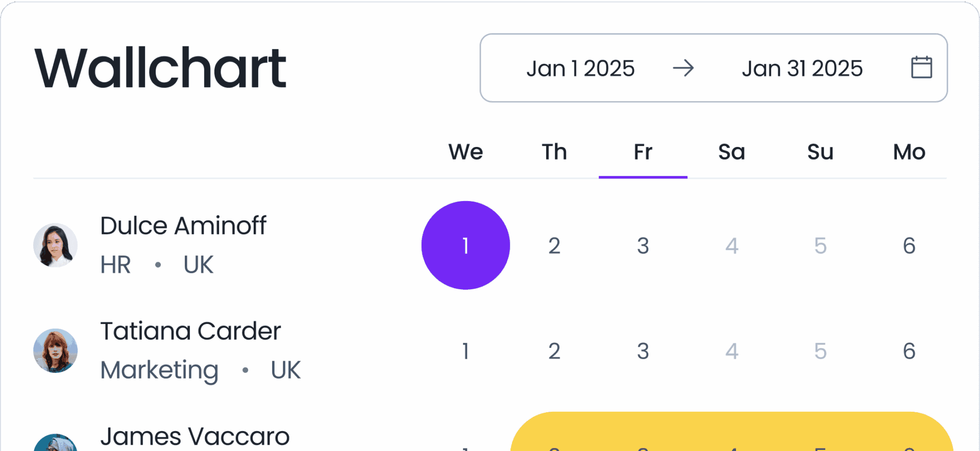This screenshot has width=980, height=451.
Task: Click the Mo day column header
Action: 909,152
